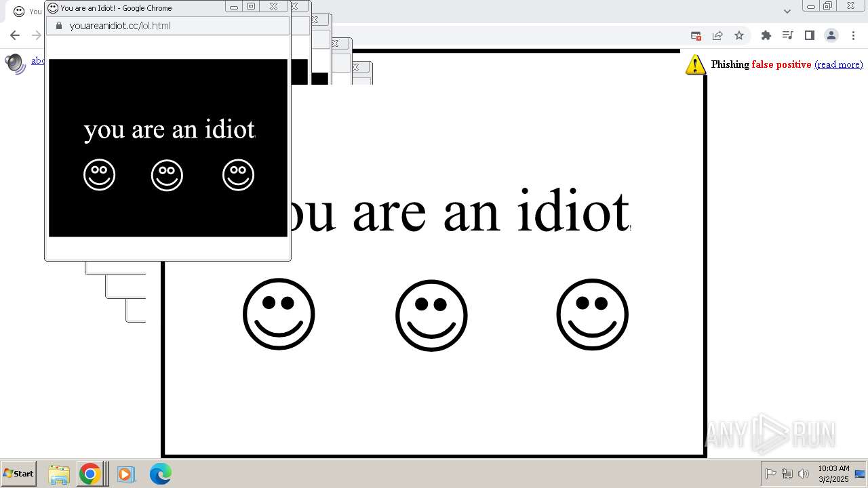Image resolution: width=868 pixels, height=488 pixels.
Task: Click the right white smiley in the popup
Action: 238,175
